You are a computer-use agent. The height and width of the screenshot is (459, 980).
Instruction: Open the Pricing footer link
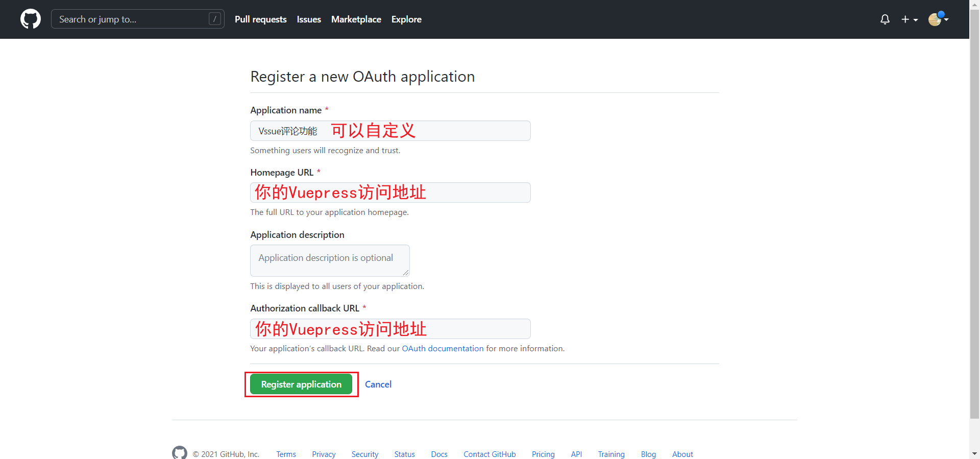click(543, 454)
